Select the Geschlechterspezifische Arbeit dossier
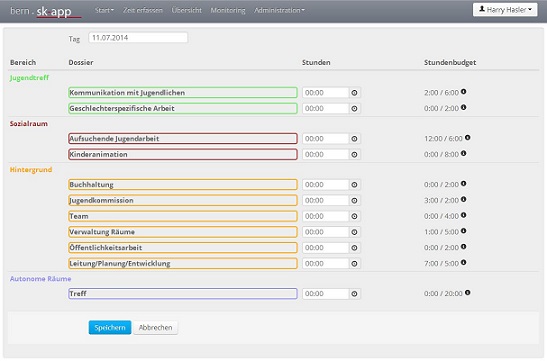Image resolution: width=547 pixels, height=361 pixels. [x=183, y=108]
